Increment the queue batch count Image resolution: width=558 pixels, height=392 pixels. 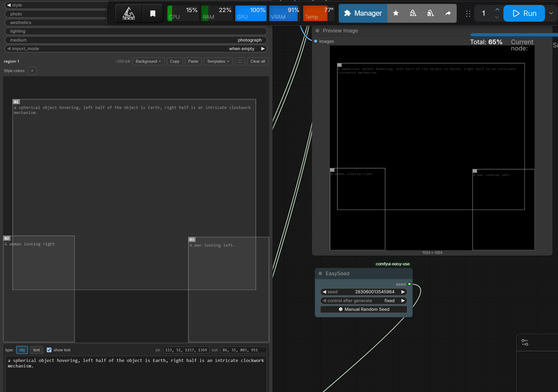pyautogui.click(x=497, y=9)
